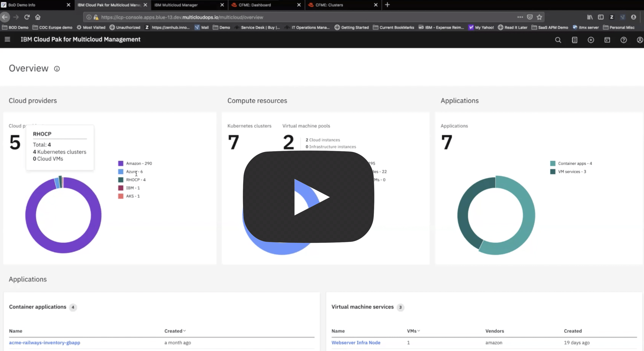Screen dimensions: 644x351
Task: Open the Catalog icon in the header
Action: pos(574,40)
